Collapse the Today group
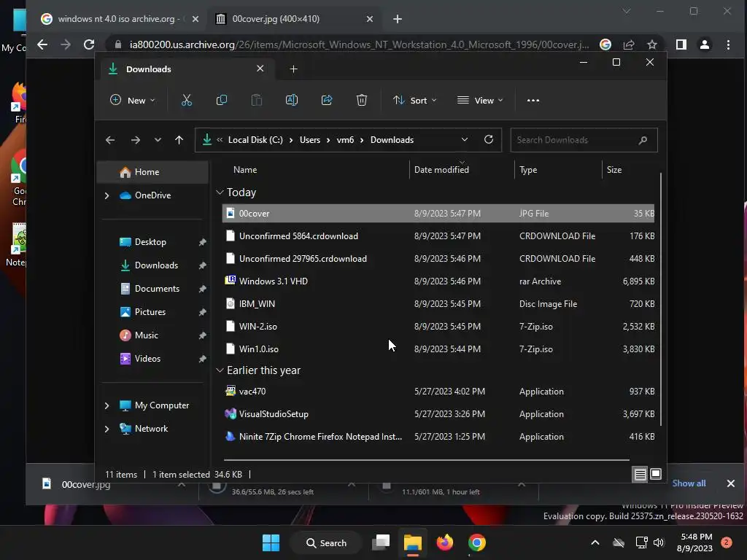This screenshot has height=560, width=747. point(220,192)
